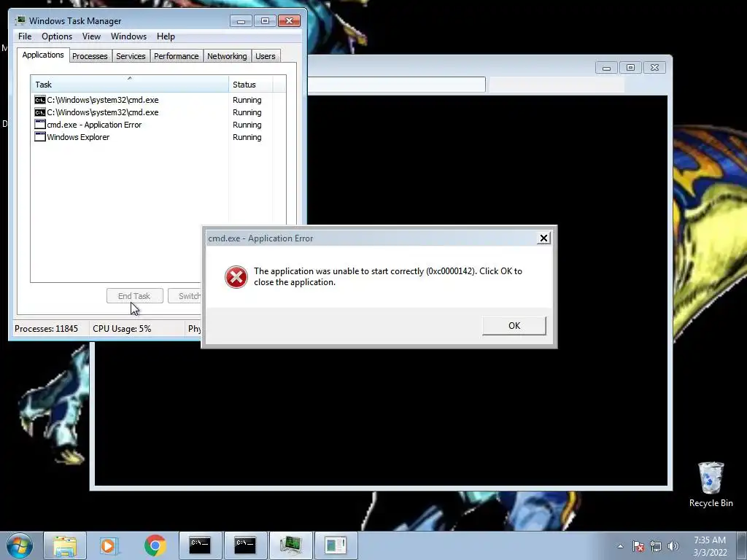Viewport: 747px width, 560px height.
Task: Click the icon of the first cmd.exe task
Action: 40,99
